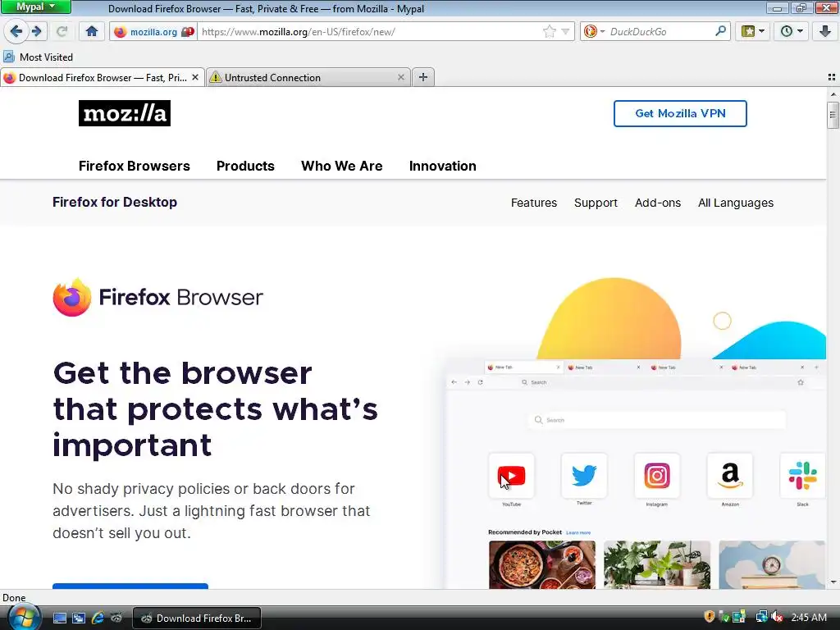Click the page scrollbar up arrow
Screen dimensions: 840x630
(x=833, y=94)
